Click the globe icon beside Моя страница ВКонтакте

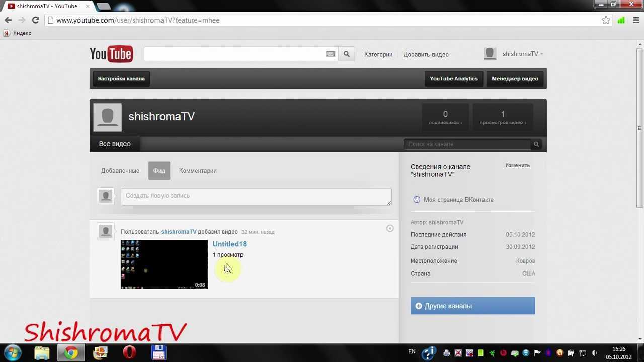pyautogui.click(x=417, y=200)
